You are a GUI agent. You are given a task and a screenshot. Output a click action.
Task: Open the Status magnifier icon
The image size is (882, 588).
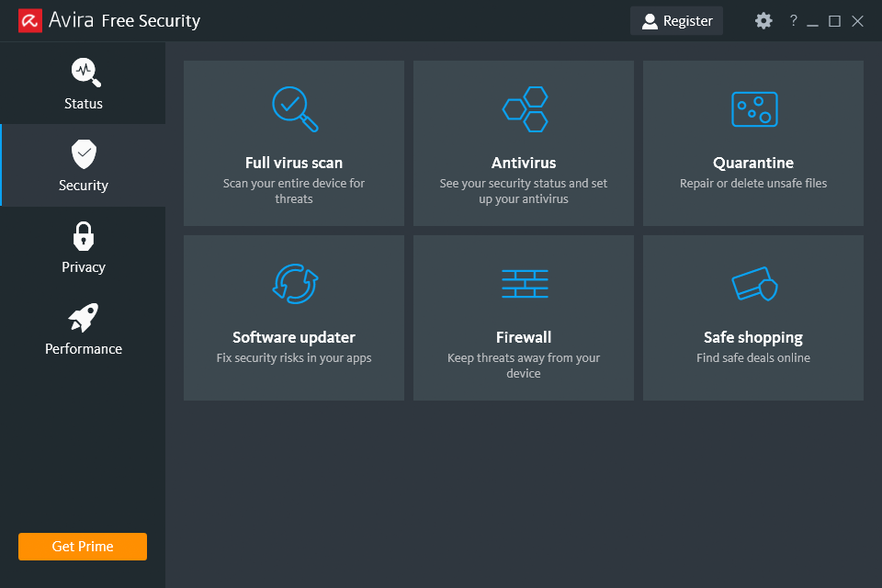85,73
